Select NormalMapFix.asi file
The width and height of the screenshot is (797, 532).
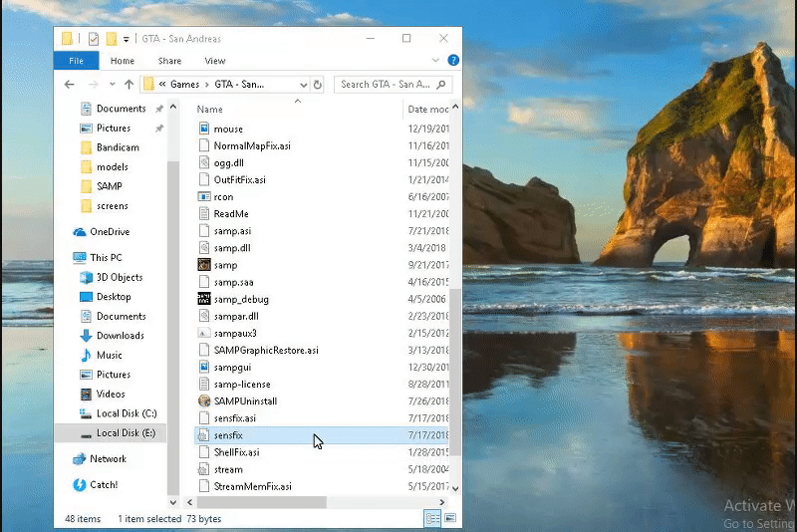point(252,145)
